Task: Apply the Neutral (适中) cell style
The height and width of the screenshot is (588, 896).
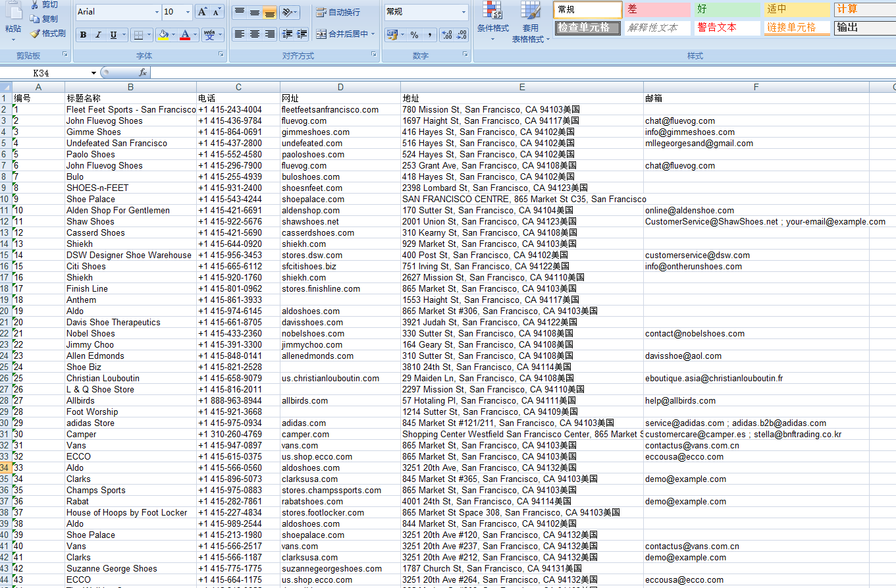Action: coord(797,9)
